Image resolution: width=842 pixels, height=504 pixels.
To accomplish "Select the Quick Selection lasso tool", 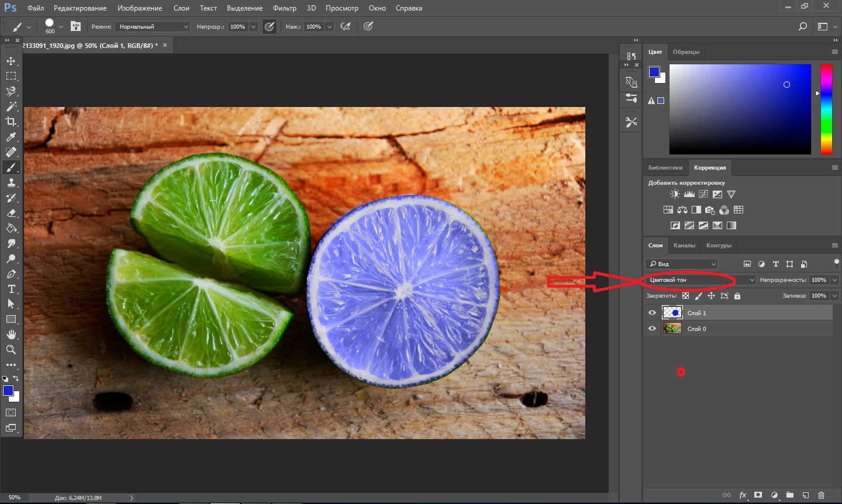I will point(11,91).
